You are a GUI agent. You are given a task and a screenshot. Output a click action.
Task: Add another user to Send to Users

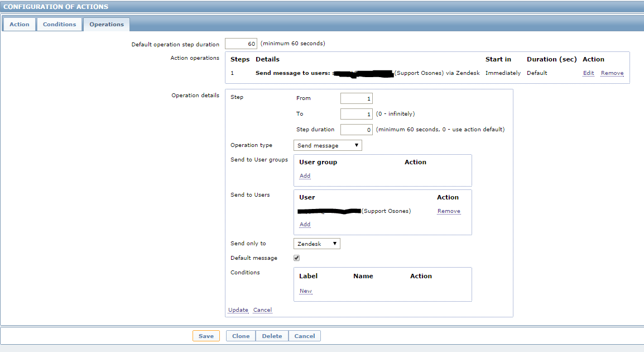[305, 224]
